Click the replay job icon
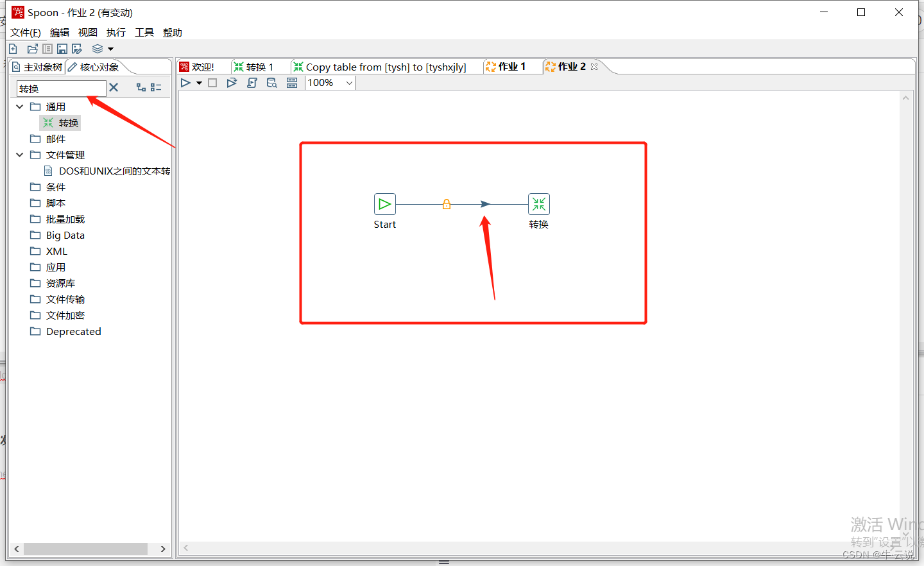Image resolution: width=924 pixels, height=566 pixels. point(232,83)
